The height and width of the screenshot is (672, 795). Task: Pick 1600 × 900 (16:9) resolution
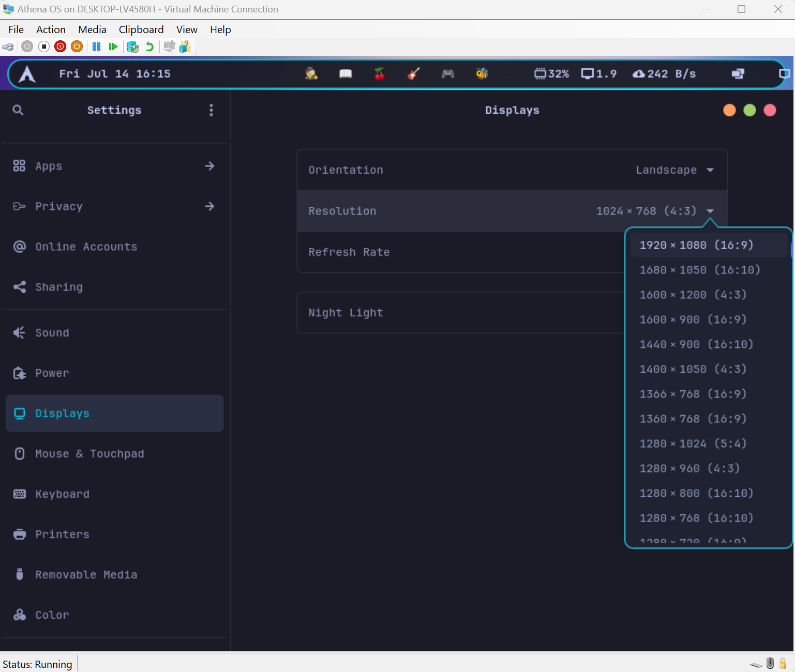[x=693, y=319]
